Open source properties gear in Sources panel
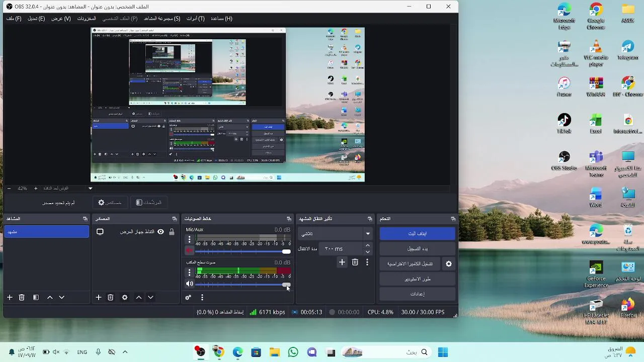This screenshot has width=644, height=362. [x=125, y=297]
